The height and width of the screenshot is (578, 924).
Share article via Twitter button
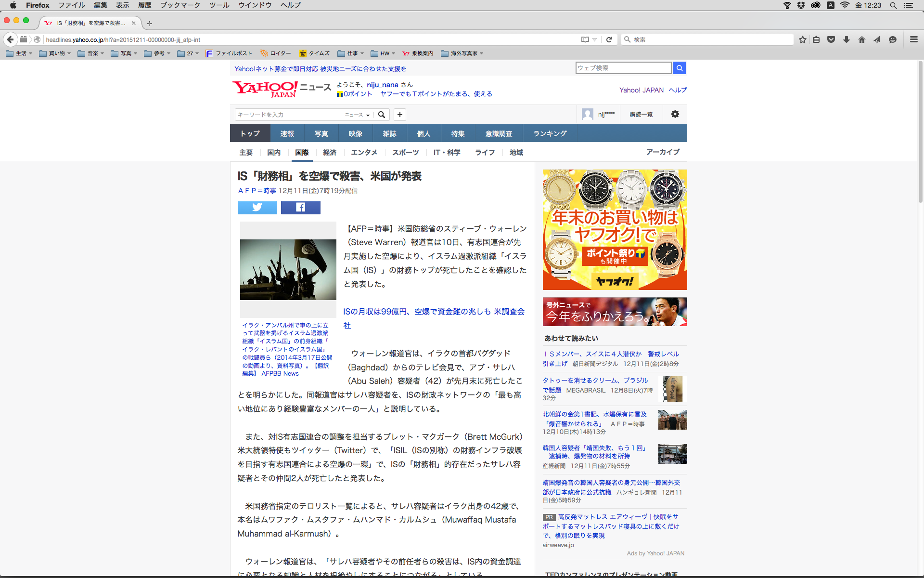(x=257, y=208)
